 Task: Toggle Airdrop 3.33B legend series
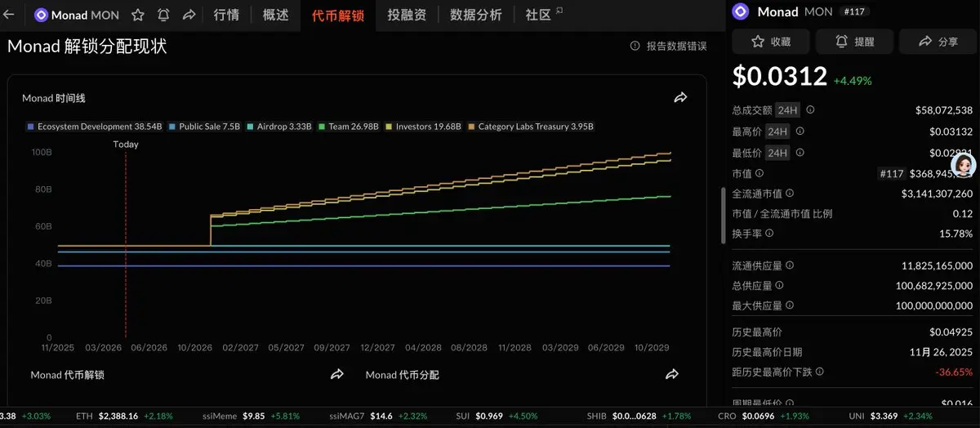278,127
